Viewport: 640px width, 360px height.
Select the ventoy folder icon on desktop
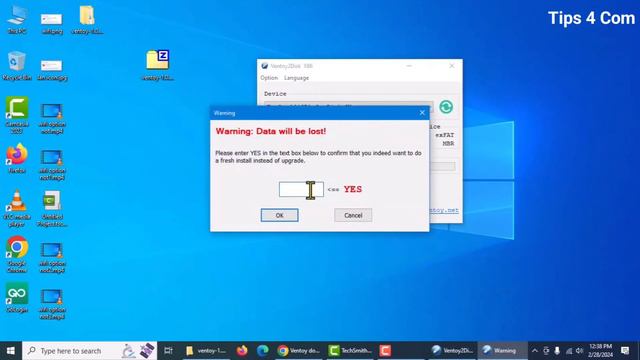87,20
